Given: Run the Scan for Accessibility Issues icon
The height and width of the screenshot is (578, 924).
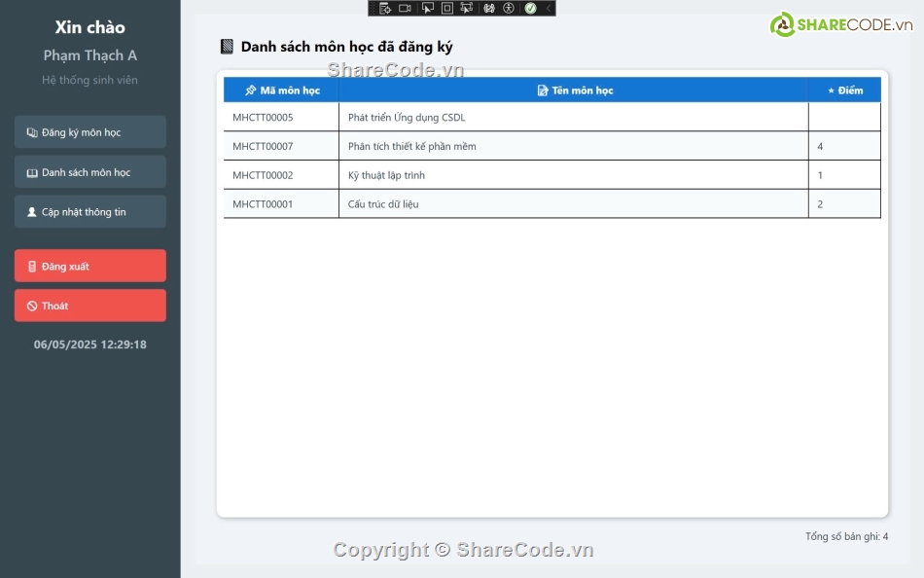Looking at the screenshot, I should 509,8.
